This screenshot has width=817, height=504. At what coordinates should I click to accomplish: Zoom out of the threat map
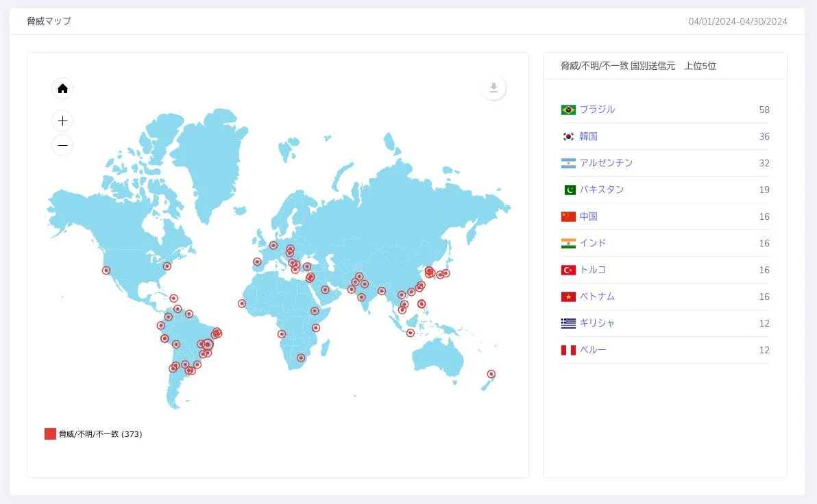(62, 145)
